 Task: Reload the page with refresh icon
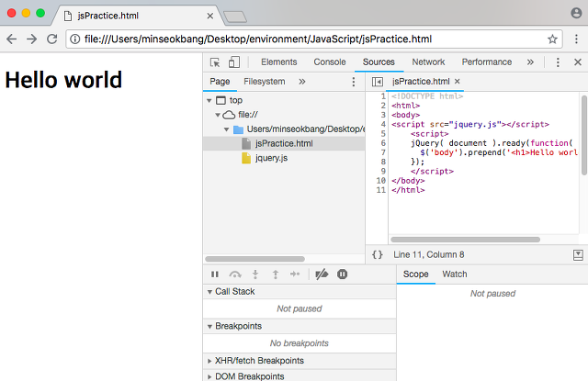(x=51, y=39)
